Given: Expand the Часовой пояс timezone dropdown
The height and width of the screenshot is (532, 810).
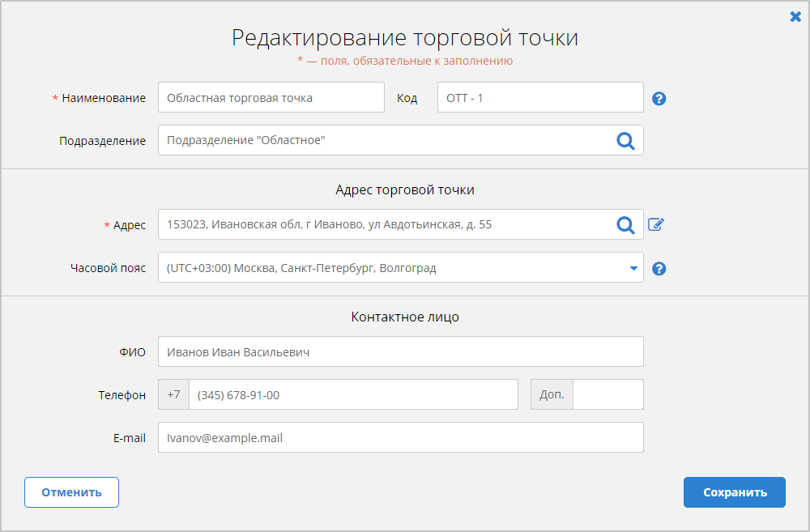Looking at the screenshot, I should tap(633, 268).
